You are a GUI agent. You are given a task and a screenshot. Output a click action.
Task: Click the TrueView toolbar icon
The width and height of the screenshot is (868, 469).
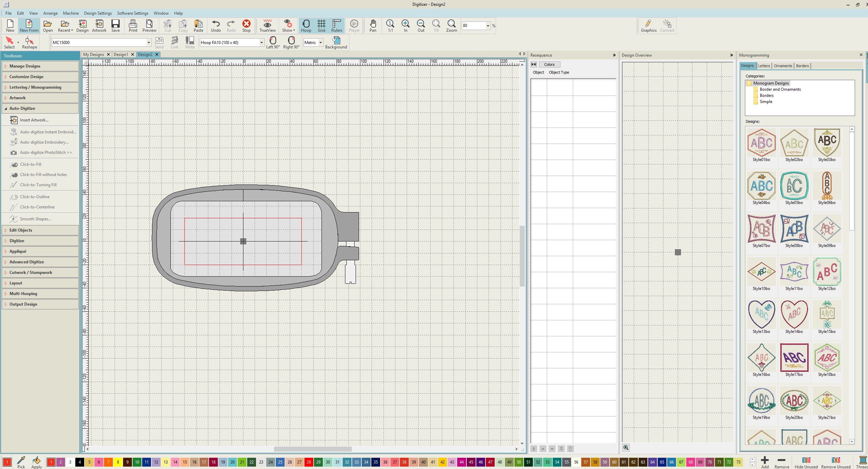267,26
